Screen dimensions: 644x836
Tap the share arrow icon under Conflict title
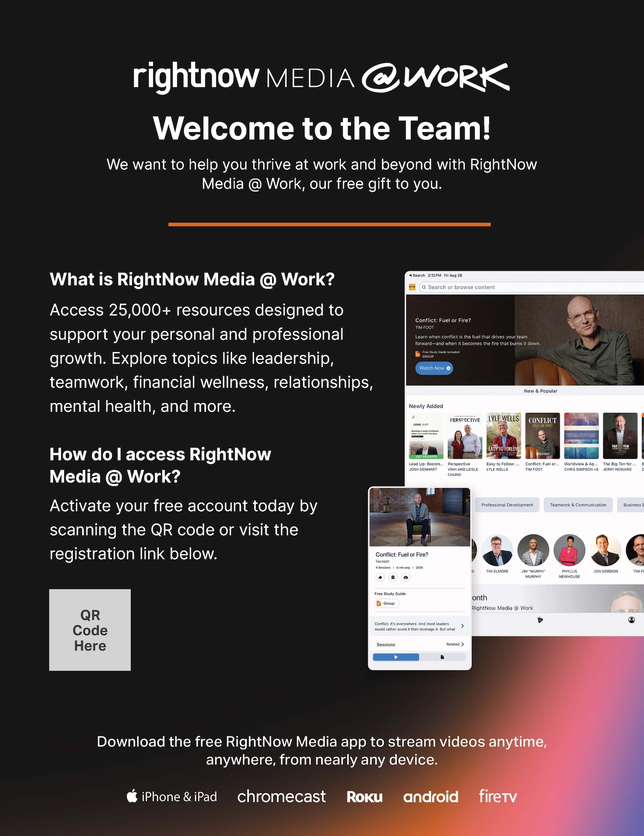[380, 578]
